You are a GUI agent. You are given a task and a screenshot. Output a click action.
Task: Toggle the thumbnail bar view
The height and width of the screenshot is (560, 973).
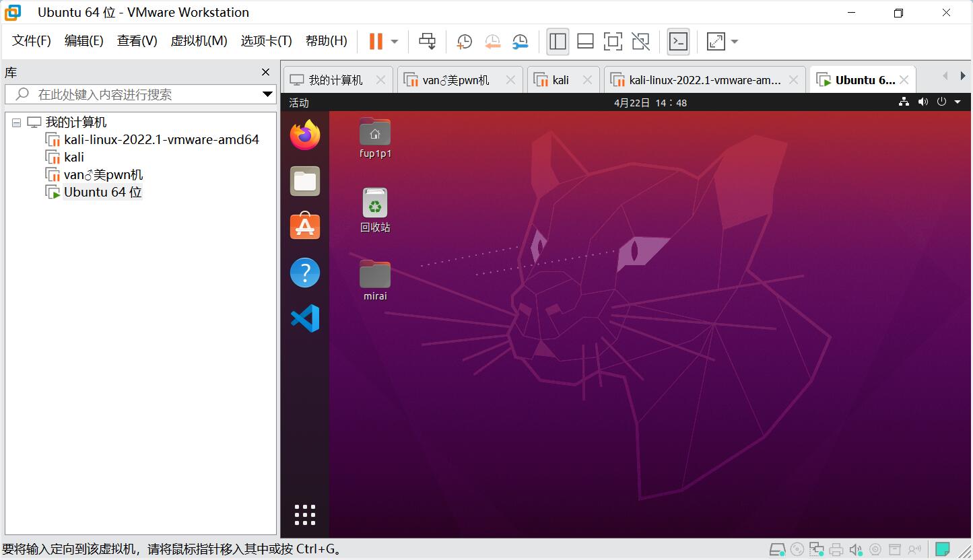pyautogui.click(x=585, y=42)
